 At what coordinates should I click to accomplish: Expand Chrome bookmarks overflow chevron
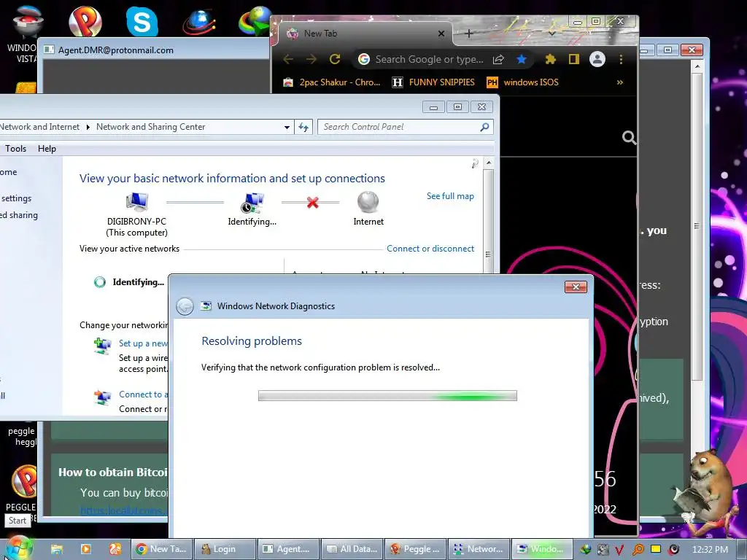tap(620, 82)
